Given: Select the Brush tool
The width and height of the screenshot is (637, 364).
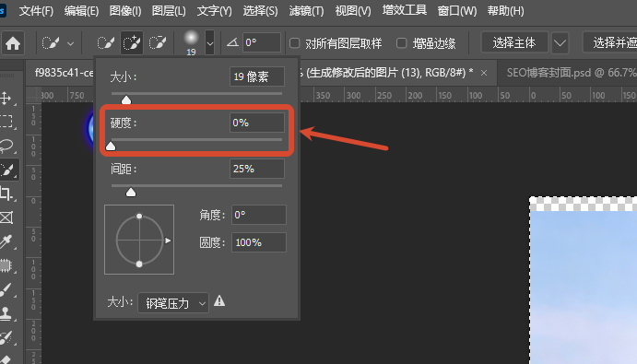Looking at the screenshot, I should (x=6, y=290).
